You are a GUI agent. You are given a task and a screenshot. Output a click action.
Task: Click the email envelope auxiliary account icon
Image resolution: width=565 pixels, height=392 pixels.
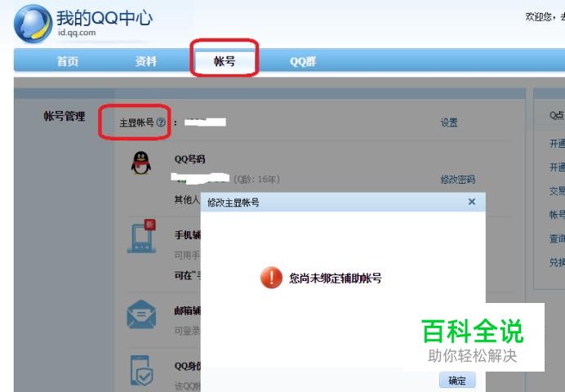pos(141,314)
